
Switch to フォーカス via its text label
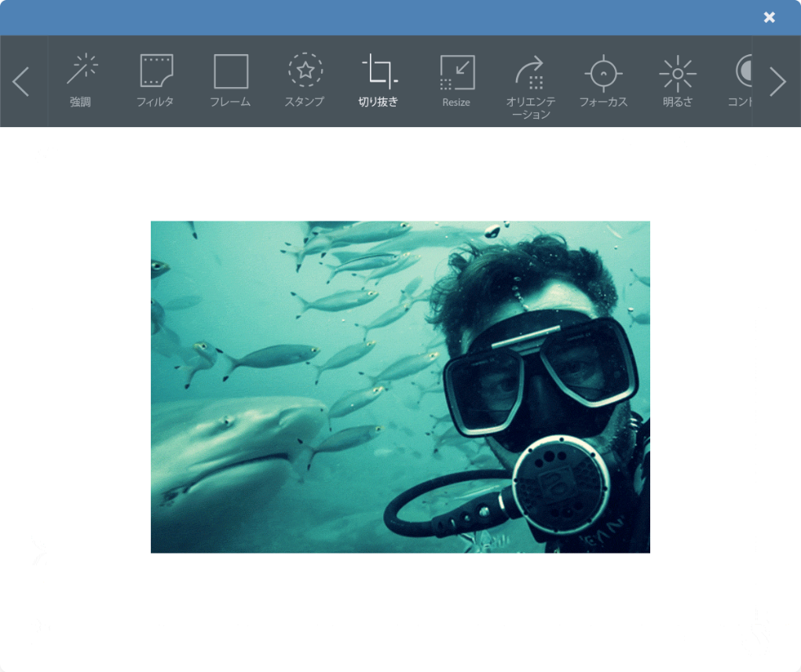603,102
